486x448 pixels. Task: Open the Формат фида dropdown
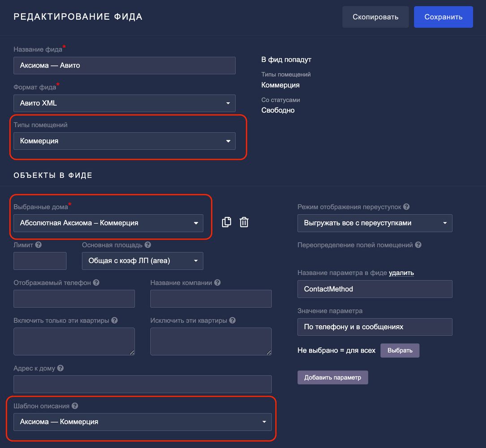(x=124, y=103)
